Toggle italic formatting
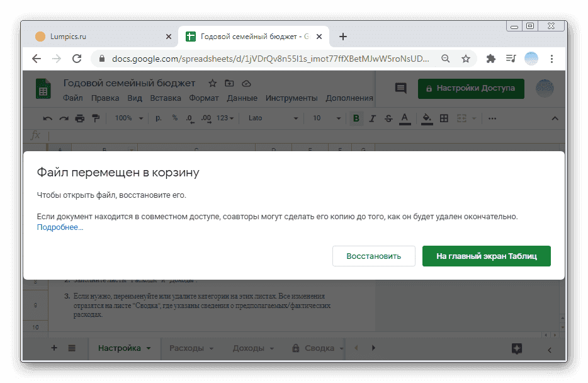 (x=372, y=118)
